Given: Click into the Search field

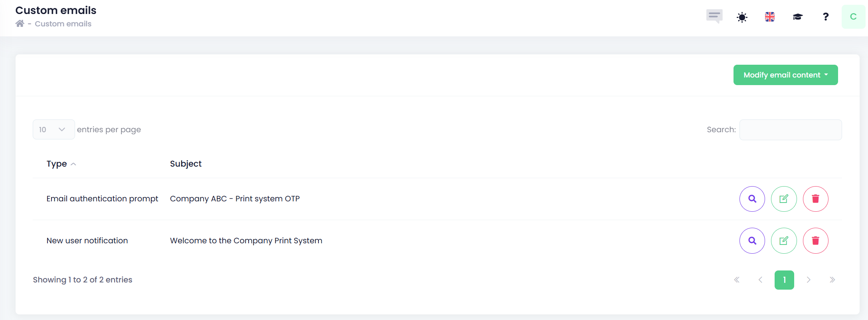Looking at the screenshot, I should pyautogui.click(x=790, y=130).
